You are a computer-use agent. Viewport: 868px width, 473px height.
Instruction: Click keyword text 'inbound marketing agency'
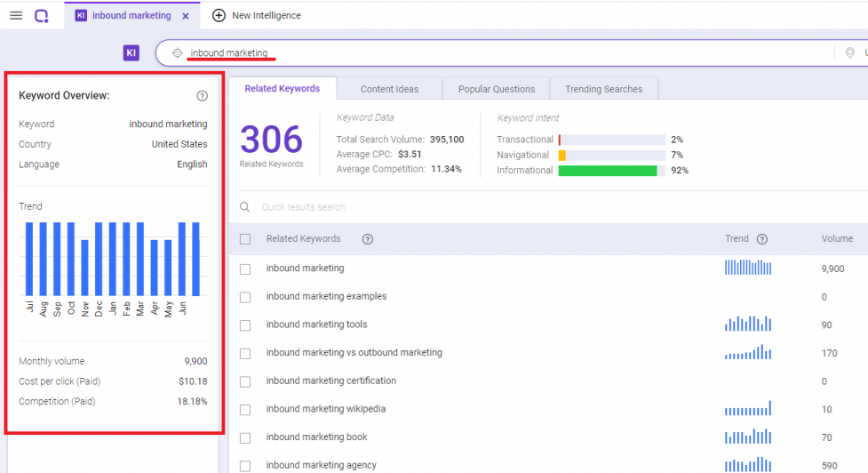click(x=321, y=465)
